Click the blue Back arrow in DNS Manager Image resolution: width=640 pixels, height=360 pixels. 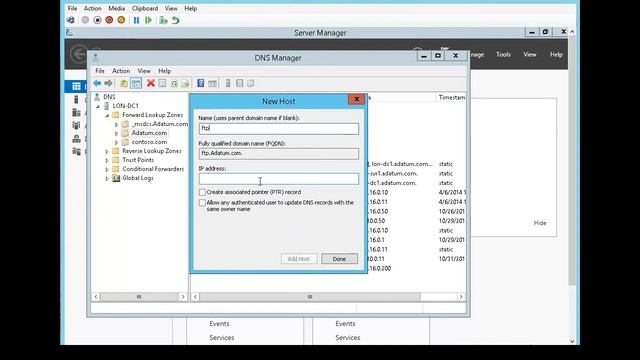(x=97, y=83)
